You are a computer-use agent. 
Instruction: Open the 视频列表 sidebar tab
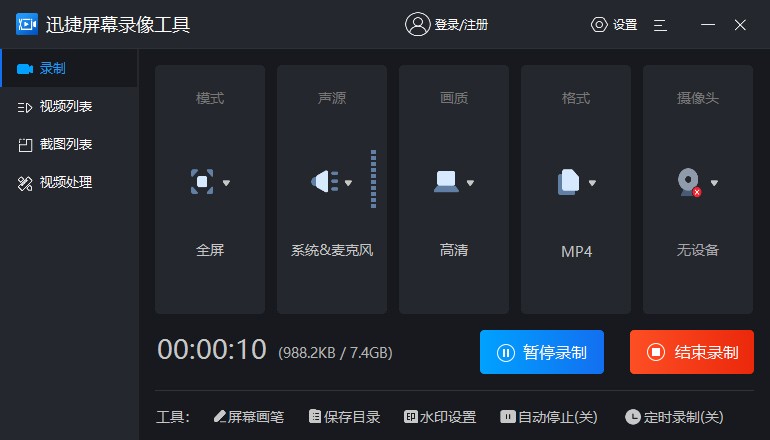69,106
